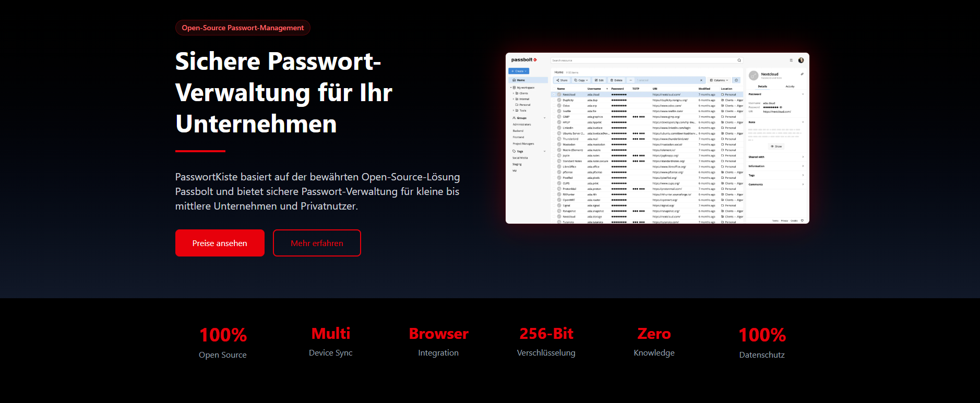
Task: Click the red 'Preise ansehen' button
Action: pos(220,243)
